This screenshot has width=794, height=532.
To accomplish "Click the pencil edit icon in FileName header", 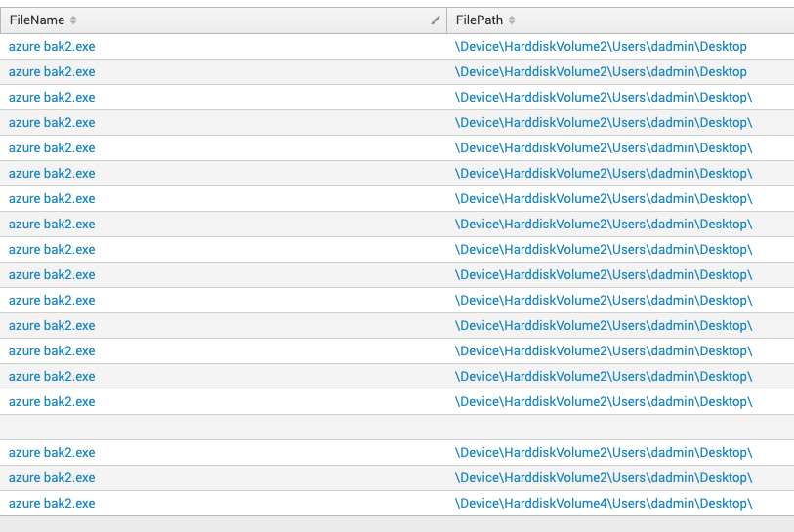I will [x=436, y=20].
